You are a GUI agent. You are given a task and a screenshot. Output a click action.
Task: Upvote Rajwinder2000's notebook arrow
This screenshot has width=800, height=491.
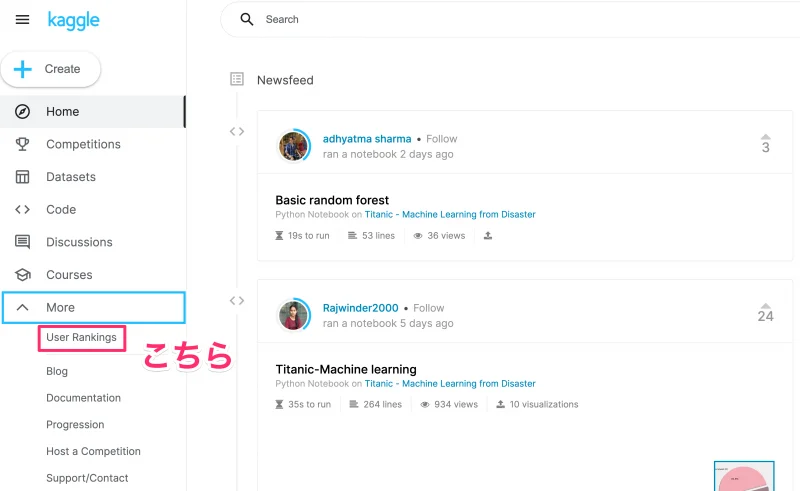pyautogui.click(x=765, y=306)
